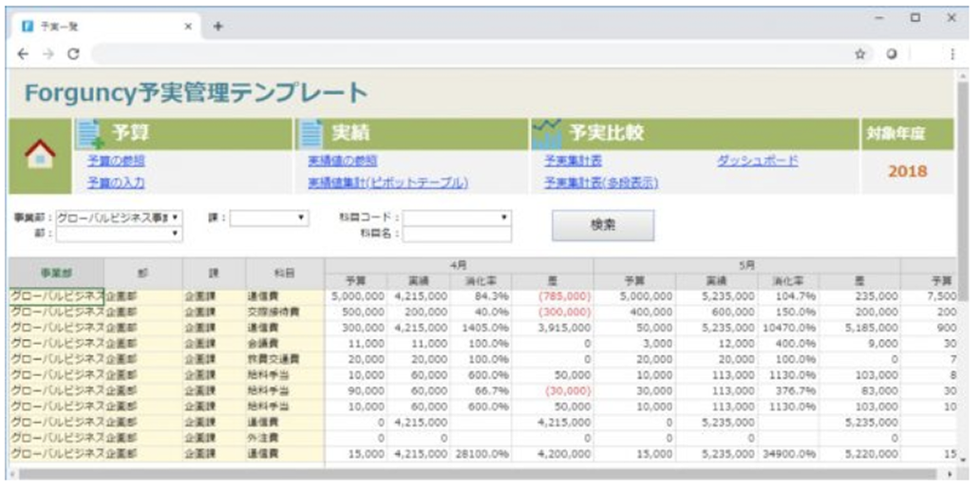The width and height of the screenshot is (980, 492).
Task: Click the horizontal scrollbar at bottom
Action: [478, 475]
